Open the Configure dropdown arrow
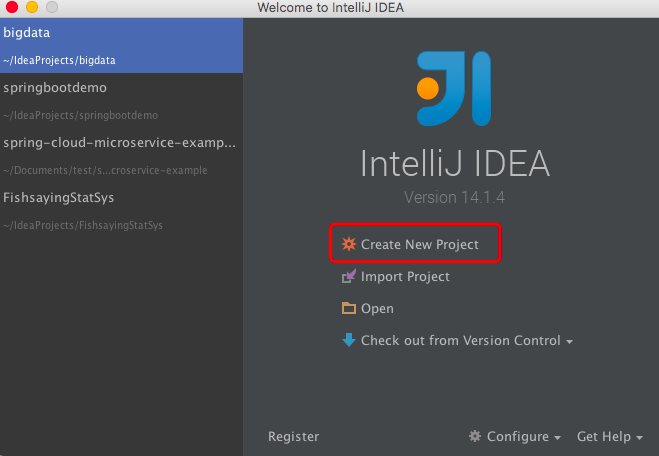The image size is (659, 456). (x=556, y=437)
